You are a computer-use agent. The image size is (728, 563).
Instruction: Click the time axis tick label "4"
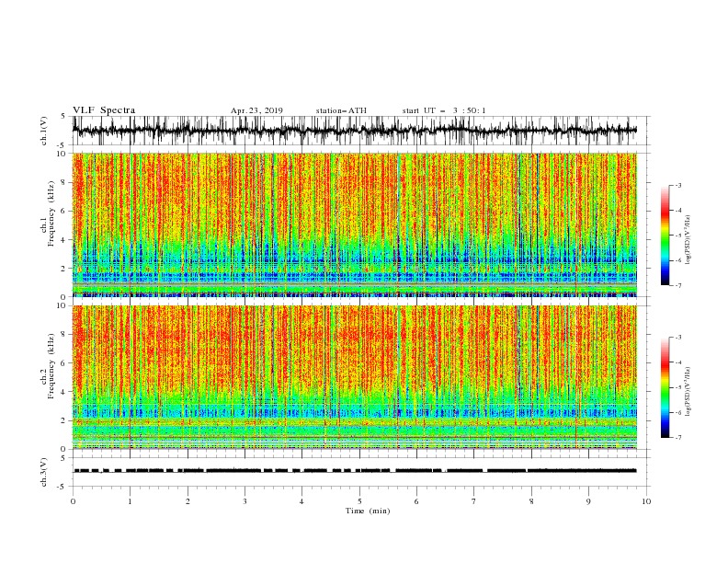[301, 501]
